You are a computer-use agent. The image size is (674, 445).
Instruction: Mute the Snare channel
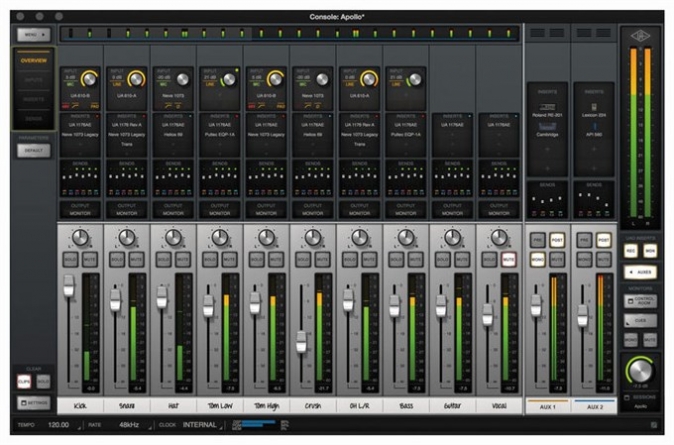point(136,260)
